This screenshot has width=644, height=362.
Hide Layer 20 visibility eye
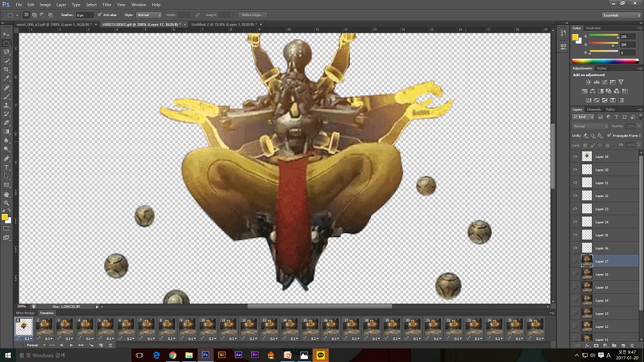pos(575,169)
